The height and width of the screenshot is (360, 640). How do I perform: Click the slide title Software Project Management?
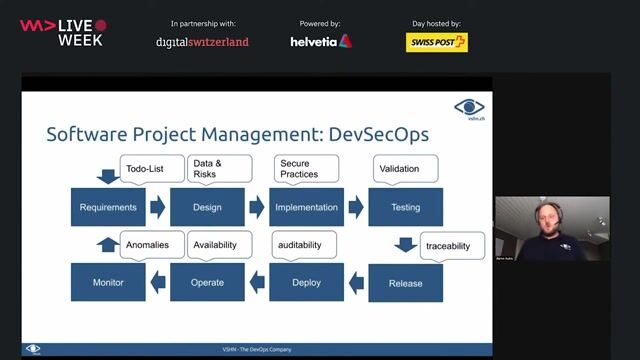coord(238,134)
